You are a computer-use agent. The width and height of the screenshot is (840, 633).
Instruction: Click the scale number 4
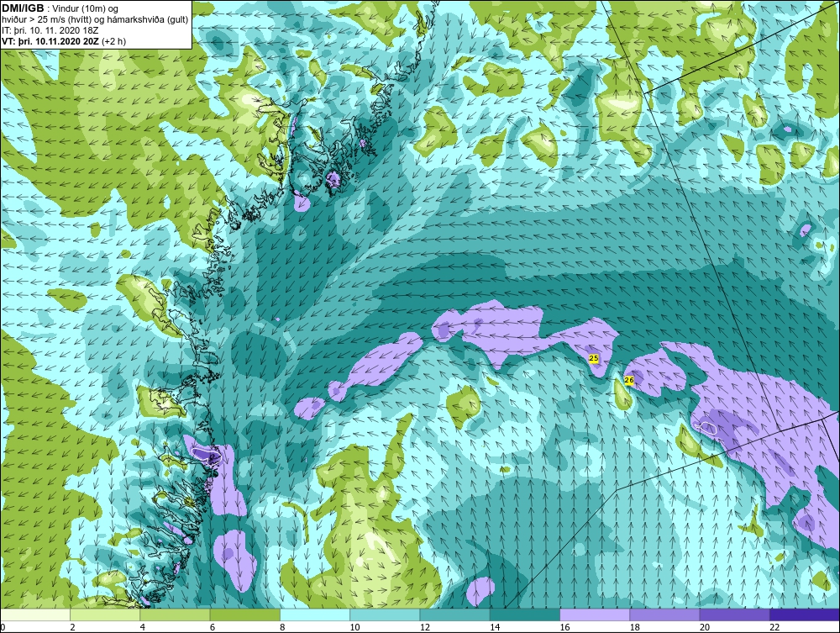143,627
